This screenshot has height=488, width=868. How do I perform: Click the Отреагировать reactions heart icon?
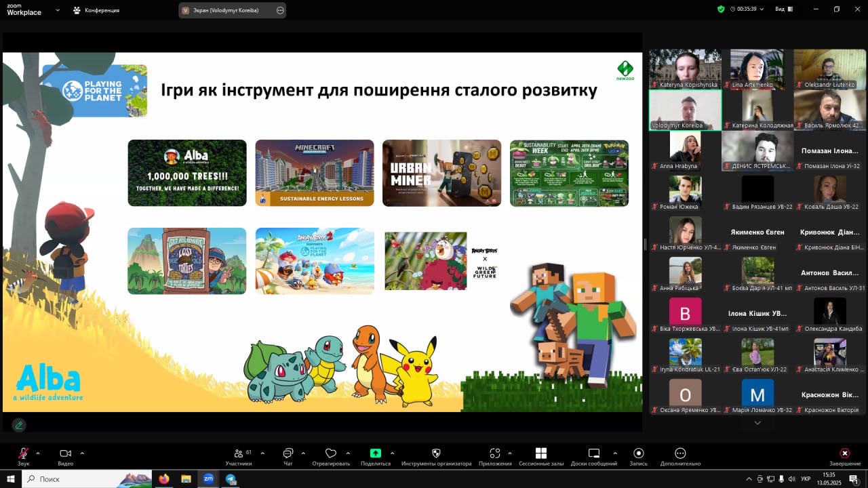click(331, 453)
